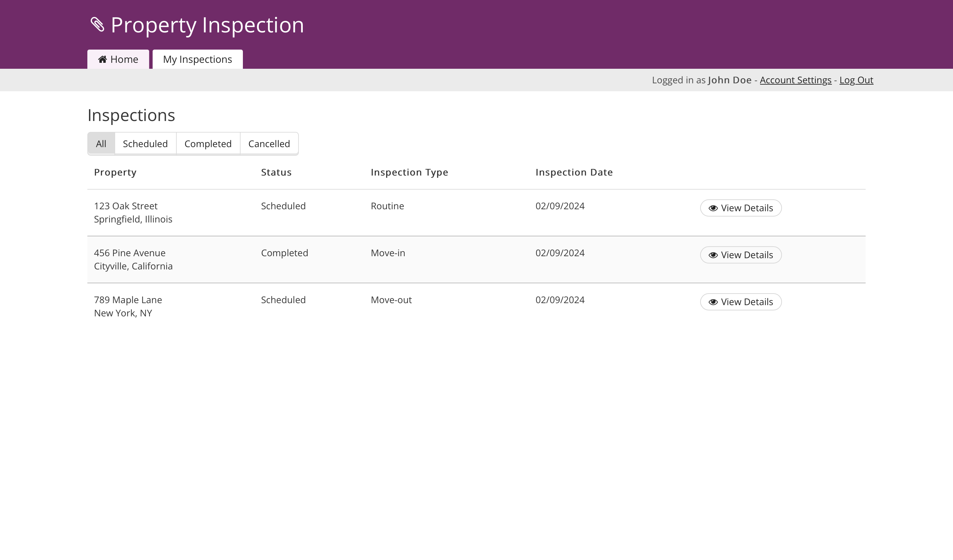Click eye icon for 456 Pine Avenue
Screen dimensions: 953x560
pyautogui.click(x=713, y=255)
